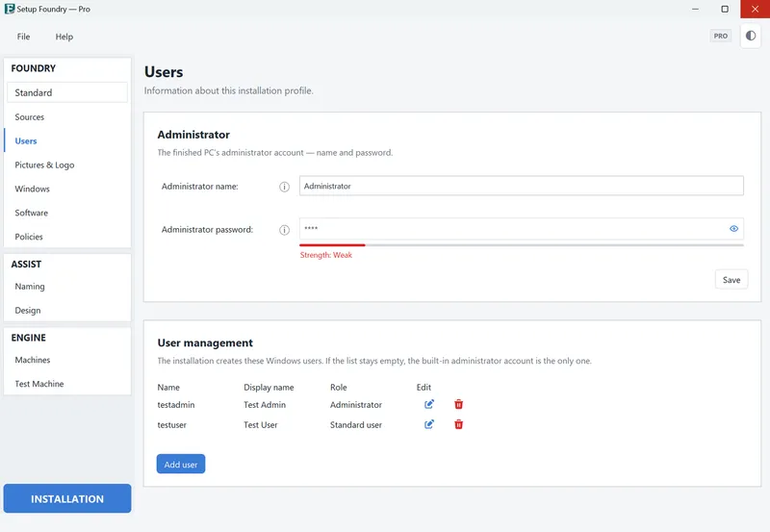770x532 pixels.
Task: Toggle the dark/light theme icon
Action: tap(751, 36)
